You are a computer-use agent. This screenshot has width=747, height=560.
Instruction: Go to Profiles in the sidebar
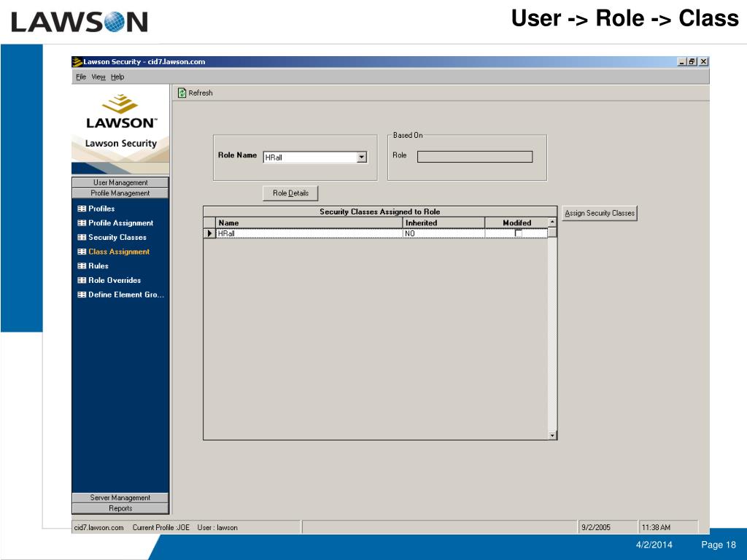pos(101,209)
